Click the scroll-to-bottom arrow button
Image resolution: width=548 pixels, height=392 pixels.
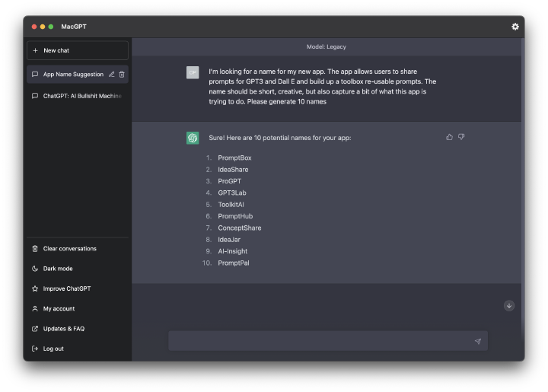(509, 306)
